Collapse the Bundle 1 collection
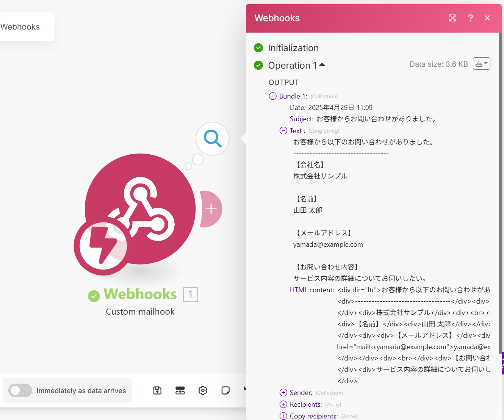504x420 pixels. 273,96
